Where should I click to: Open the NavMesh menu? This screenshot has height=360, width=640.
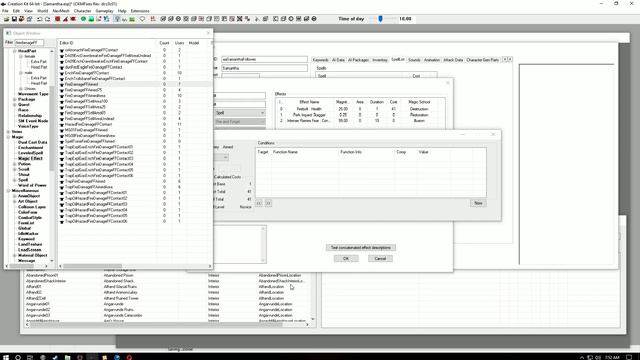[61, 11]
